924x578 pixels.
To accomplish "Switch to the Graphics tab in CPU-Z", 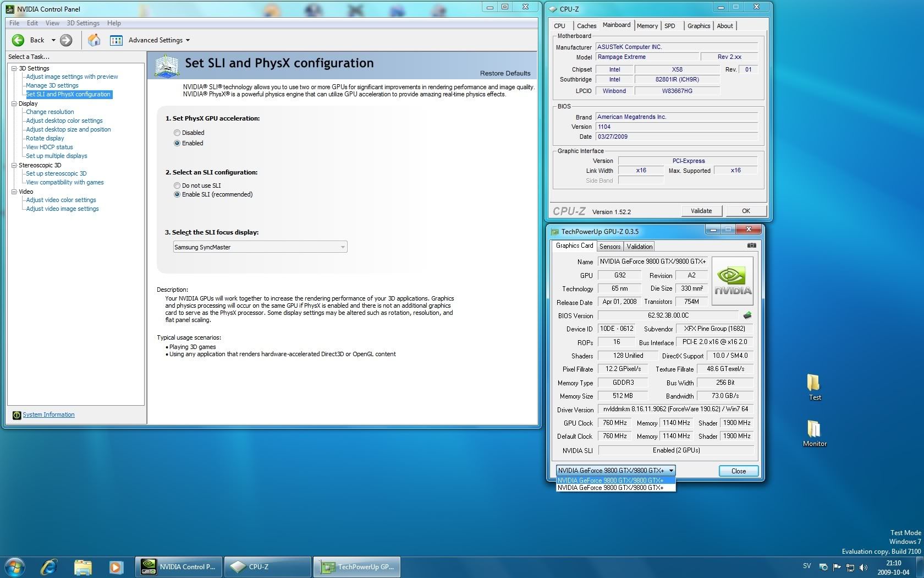I will click(698, 26).
